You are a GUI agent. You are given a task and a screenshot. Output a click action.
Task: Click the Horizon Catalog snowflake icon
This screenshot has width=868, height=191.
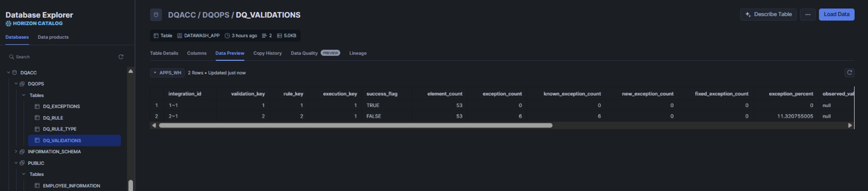(x=8, y=23)
